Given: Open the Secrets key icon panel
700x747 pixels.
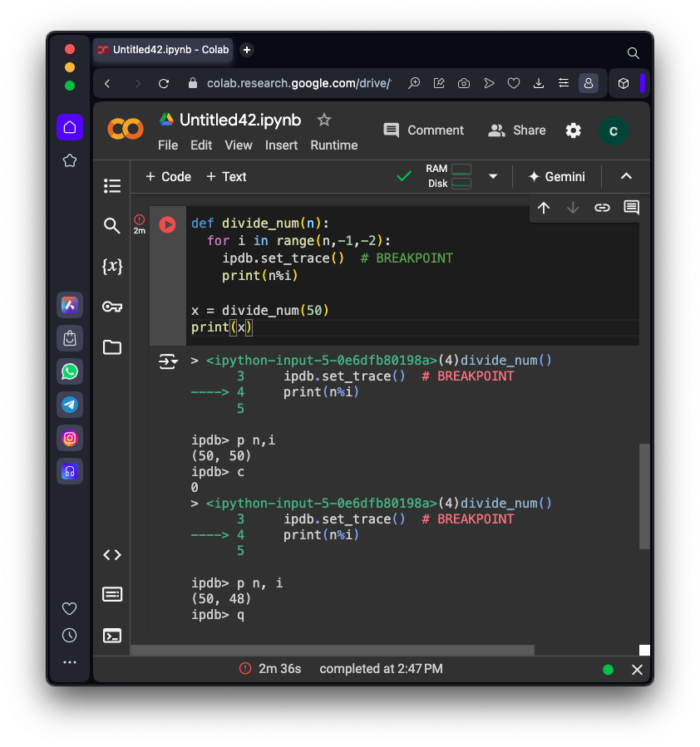Looking at the screenshot, I should 112,307.
